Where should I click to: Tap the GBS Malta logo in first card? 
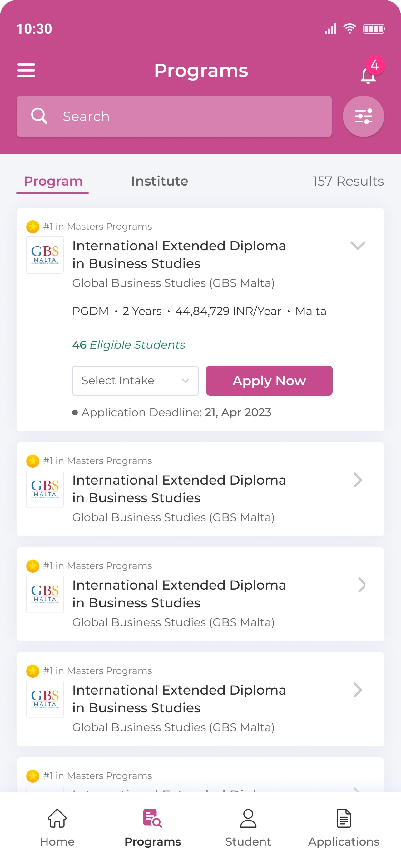click(45, 255)
